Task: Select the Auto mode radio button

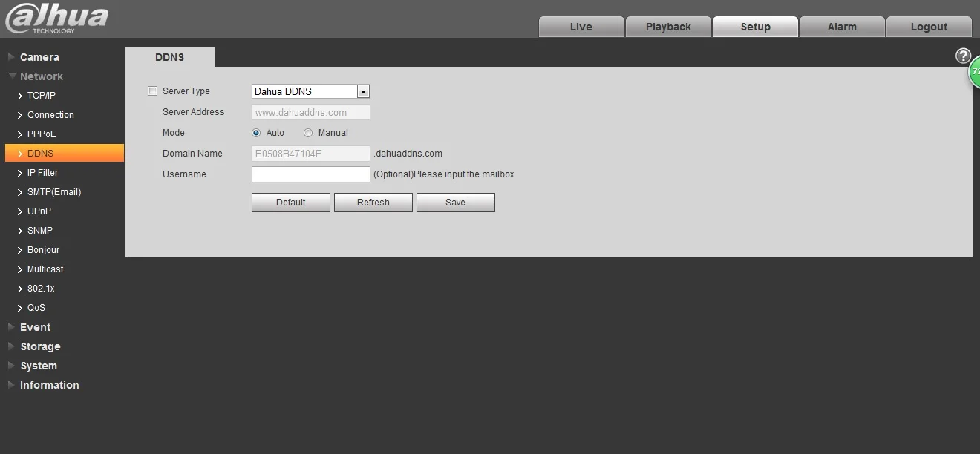Action: 256,133
